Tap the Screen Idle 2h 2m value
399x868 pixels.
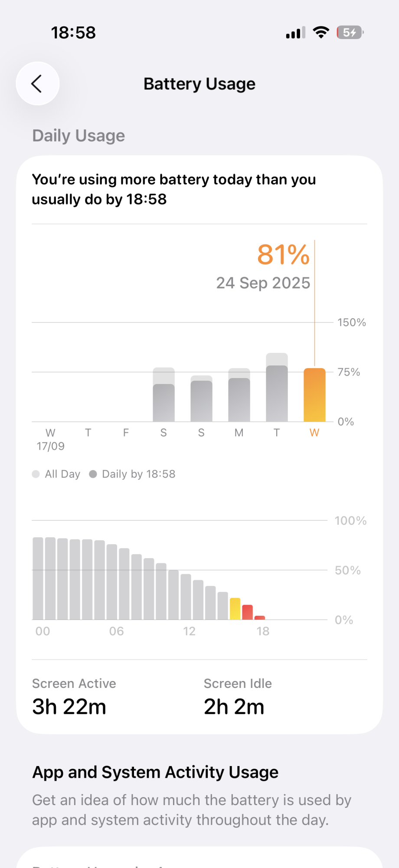click(x=234, y=707)
